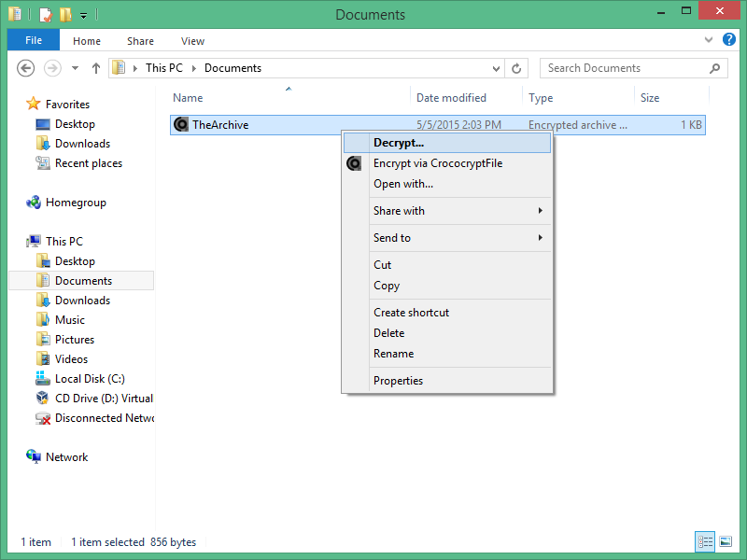Open the quick access toolbar customization dropdown
This screenshot has width=747, height=560.
pyautogui.click(x=82, y=14)
